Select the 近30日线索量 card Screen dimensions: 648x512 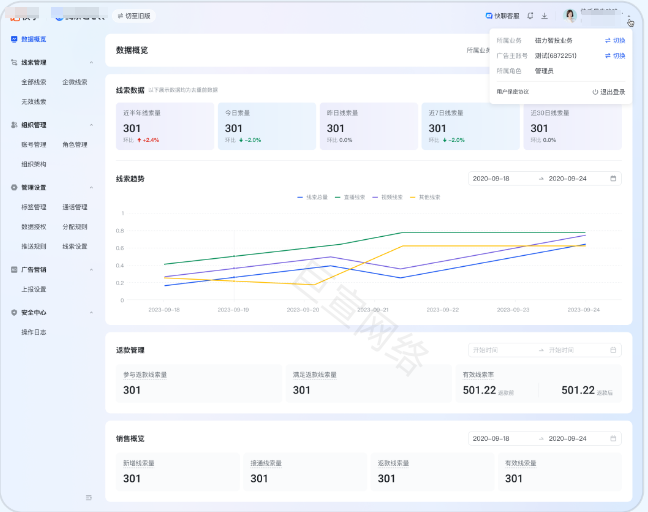[x=572, y=126]
